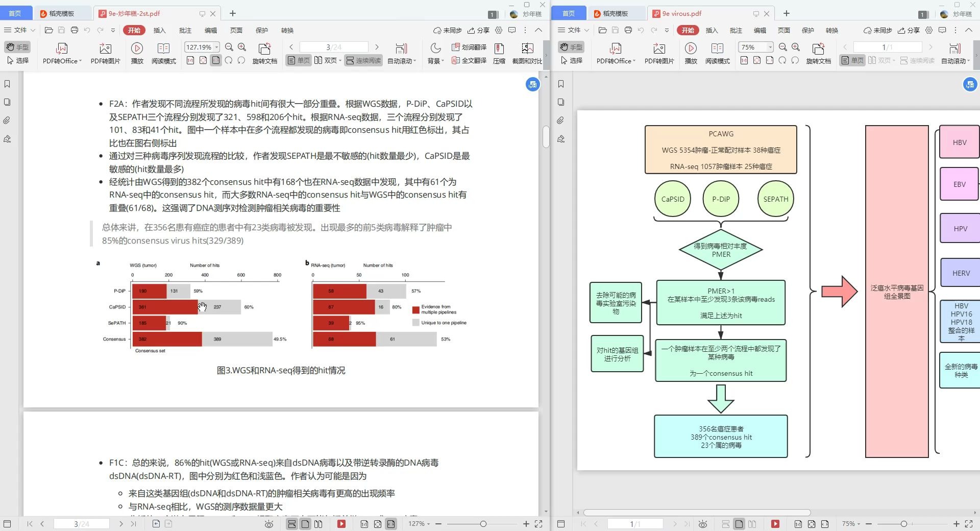
Task: Click horizontal scrollbar in right window
Action: pos(697,512)
